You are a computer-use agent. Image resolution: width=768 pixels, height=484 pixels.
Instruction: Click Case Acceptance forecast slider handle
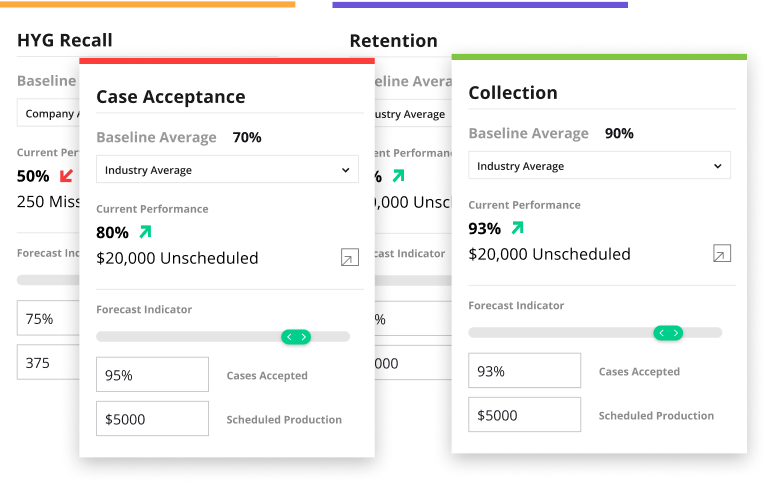coord(296,337)
